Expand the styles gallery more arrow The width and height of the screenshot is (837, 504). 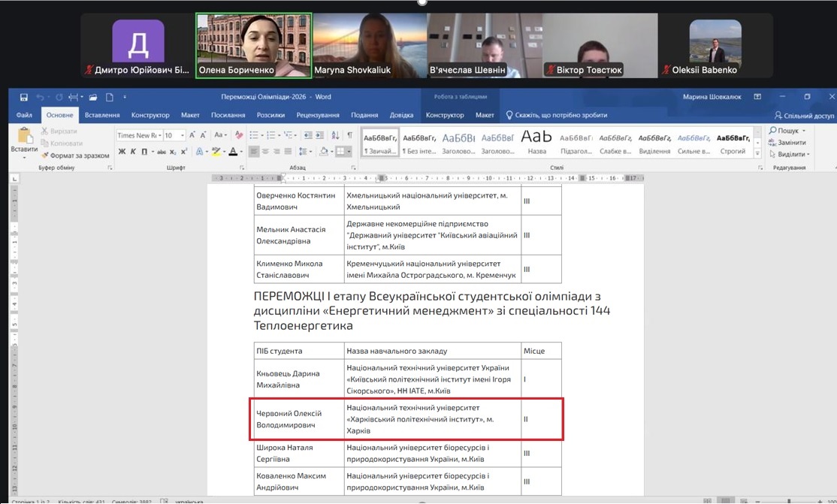[757, 154]
